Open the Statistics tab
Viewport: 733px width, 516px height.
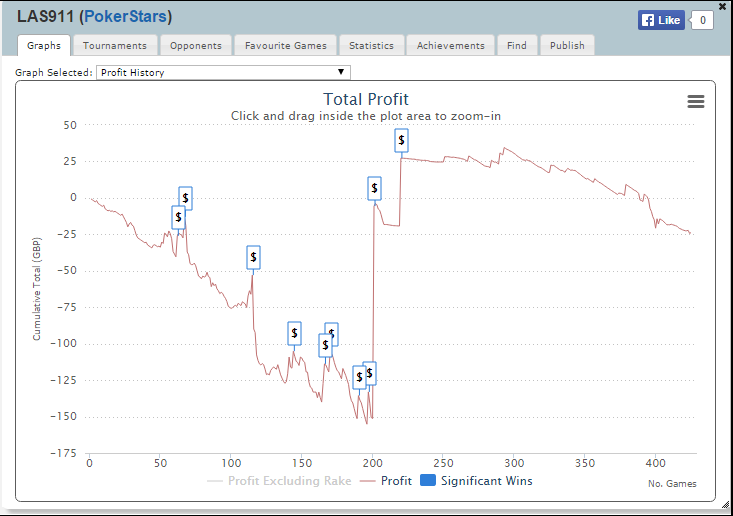click(x=371, y=45)
